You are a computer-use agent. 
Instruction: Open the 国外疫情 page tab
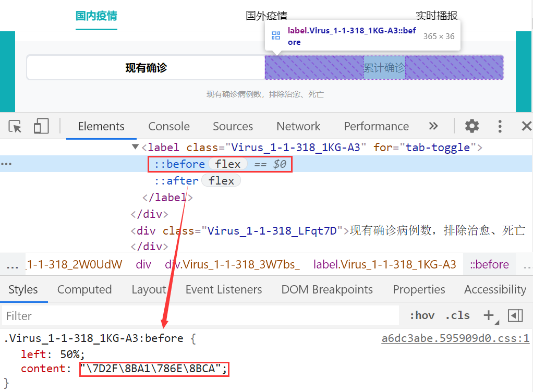tap(266, 16)
